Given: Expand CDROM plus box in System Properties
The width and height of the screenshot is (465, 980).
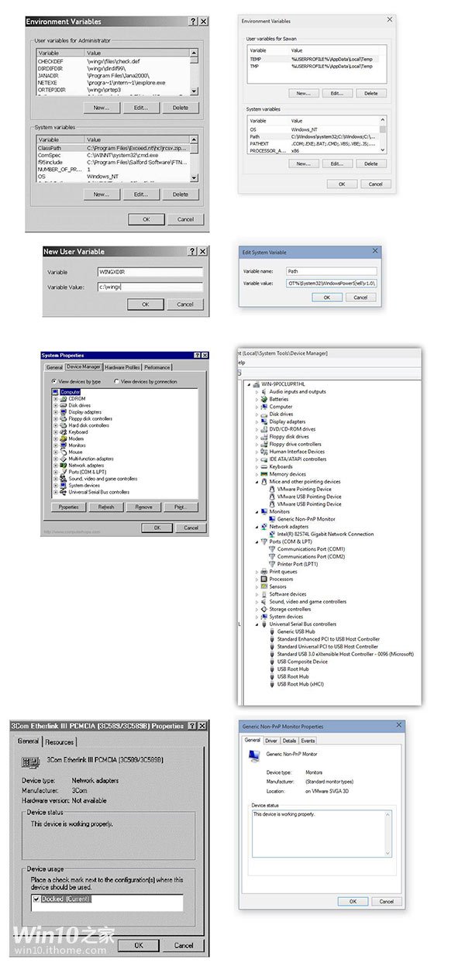Looking at the screenshot, I should [55, 398].
